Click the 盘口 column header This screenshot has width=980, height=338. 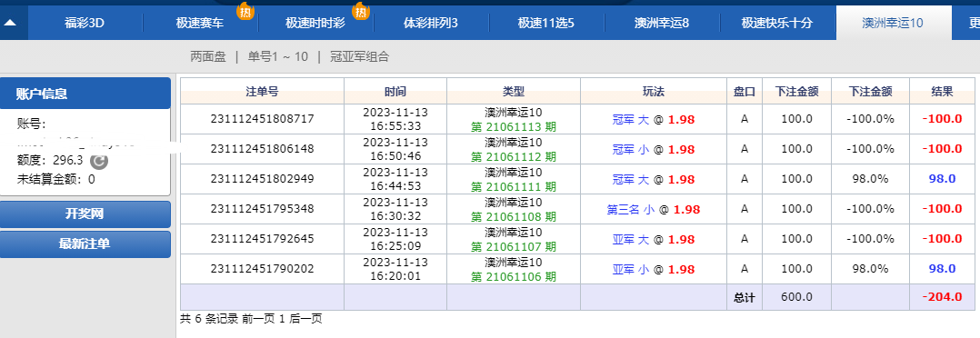[745, 91]
